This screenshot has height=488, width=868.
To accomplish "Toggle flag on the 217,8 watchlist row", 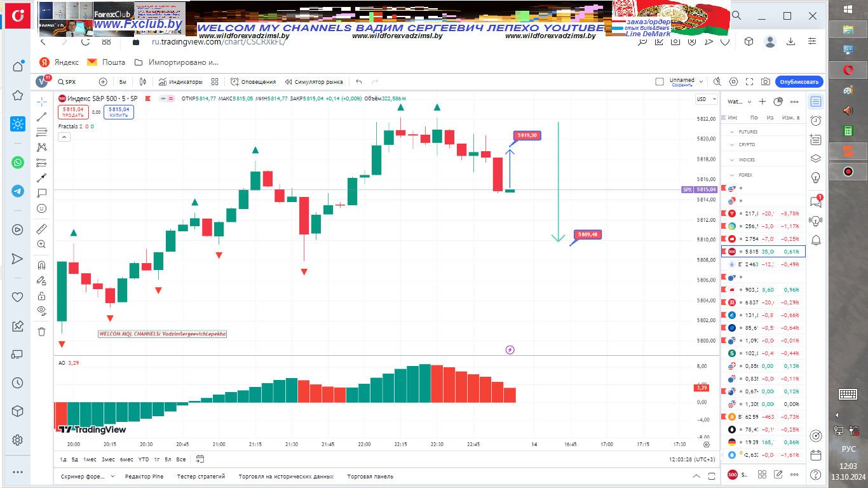I will (x=724, y=213).
